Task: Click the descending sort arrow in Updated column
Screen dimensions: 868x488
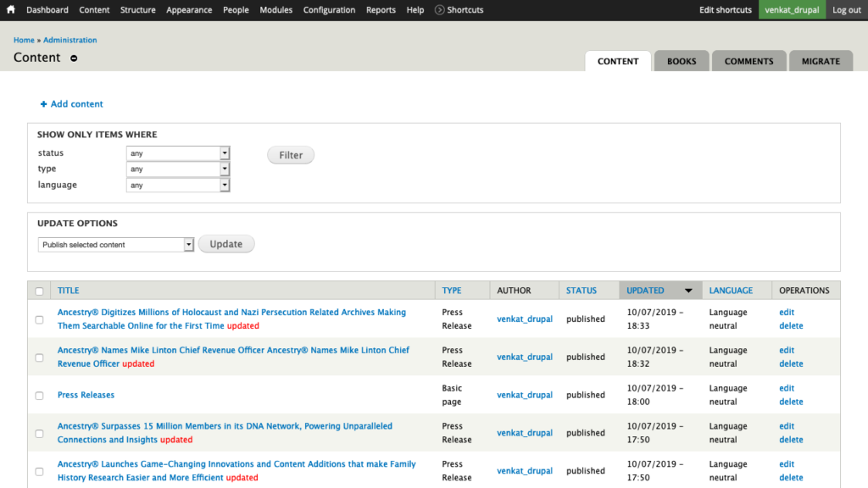Action: (688, 291)
